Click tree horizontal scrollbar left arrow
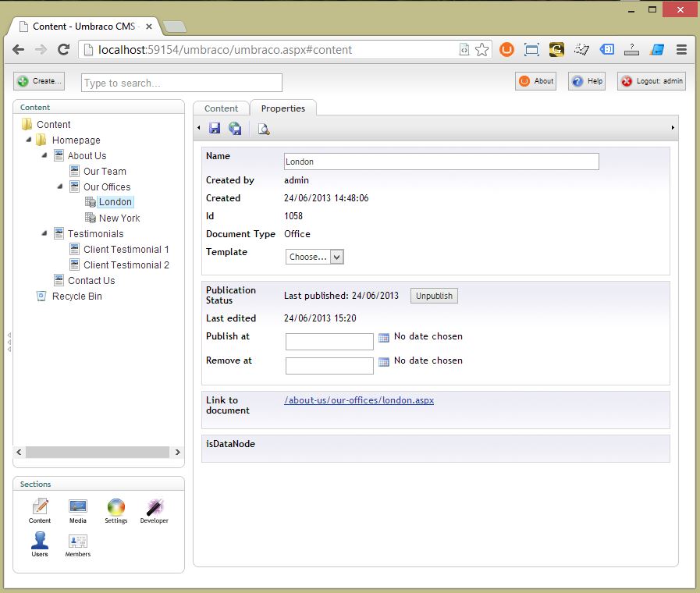This screenshot has height=593, width=700. [19, 452]
